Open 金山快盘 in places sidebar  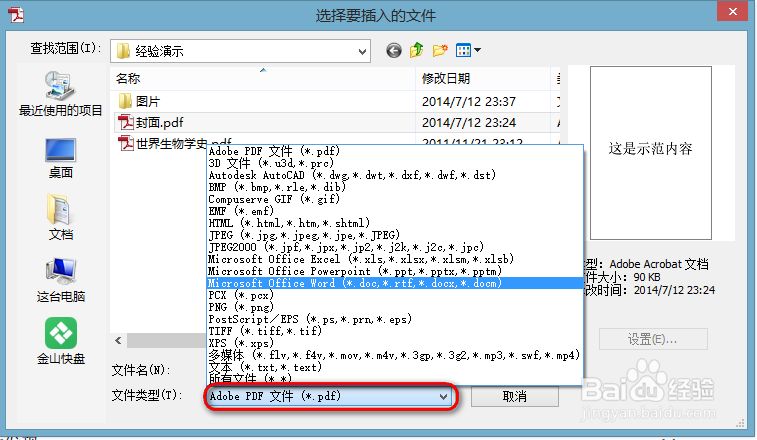61,341
